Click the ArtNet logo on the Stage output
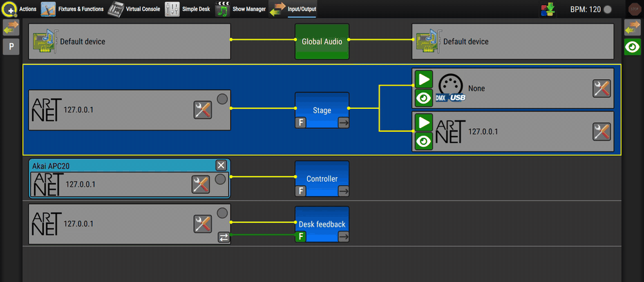The height and width of the screenshot is (282, 644). click(450, 131)
